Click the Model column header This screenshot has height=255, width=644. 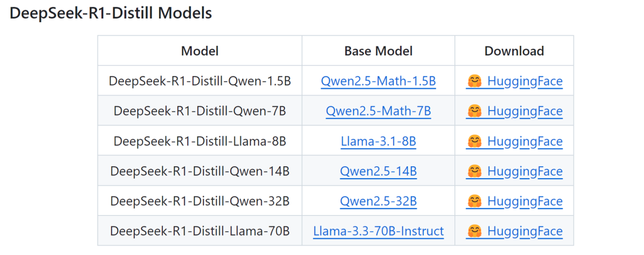tap(200, 51)
